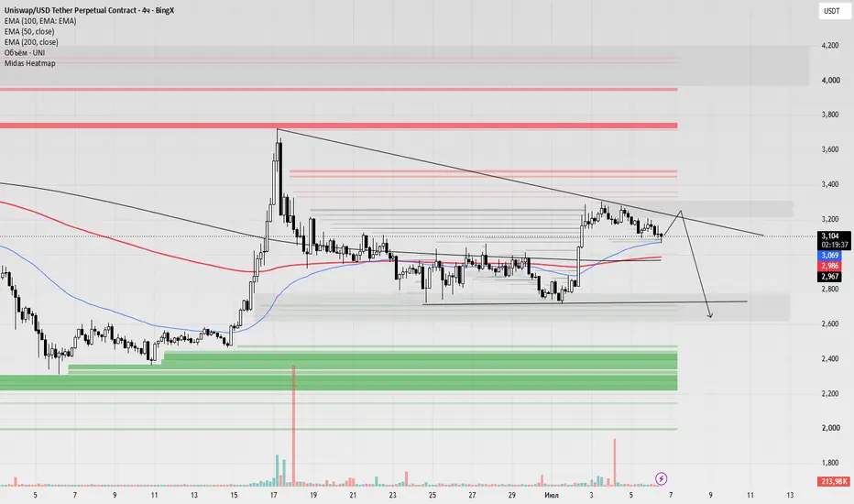The width and height of the screenshot is (854, 504).
Task: Select the Midas Heatmap indicator legend
Action: pyautogui.click(x=30, y=63)
